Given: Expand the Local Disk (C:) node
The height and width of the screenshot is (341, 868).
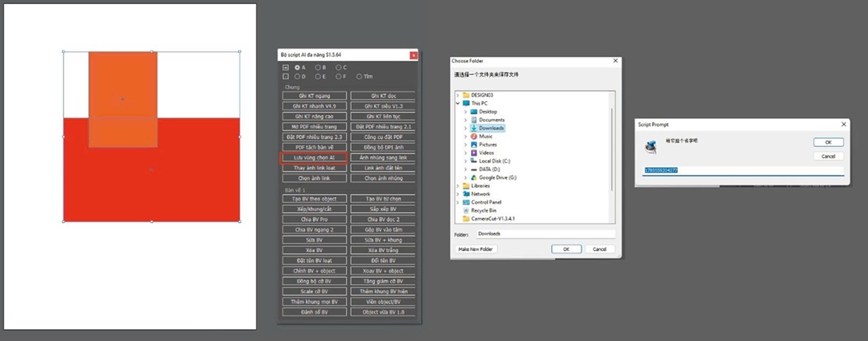Looking at the screenshot, I should [x=466, y=161].
